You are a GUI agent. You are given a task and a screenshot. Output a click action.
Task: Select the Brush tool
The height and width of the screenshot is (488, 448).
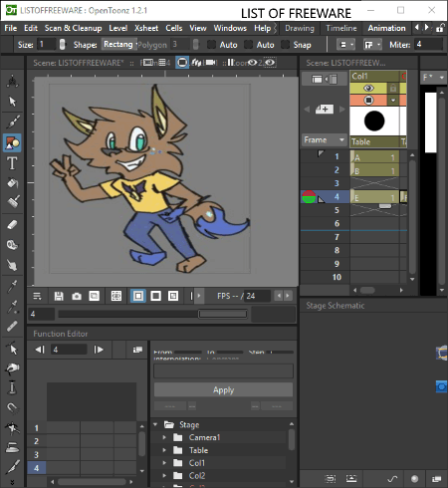(x=12, y=122)
